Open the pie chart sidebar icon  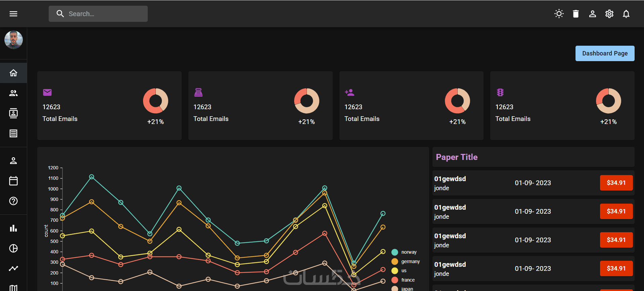[x=13, y=248]
